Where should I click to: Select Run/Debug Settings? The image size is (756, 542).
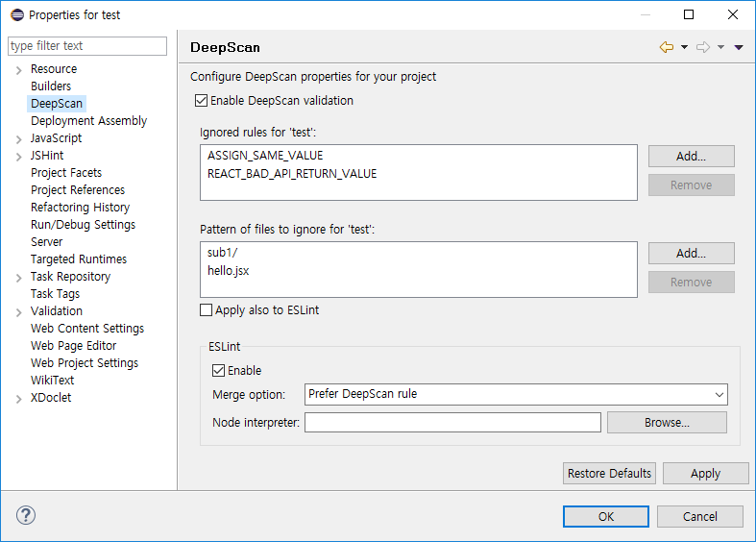click(x=83, y=225)
